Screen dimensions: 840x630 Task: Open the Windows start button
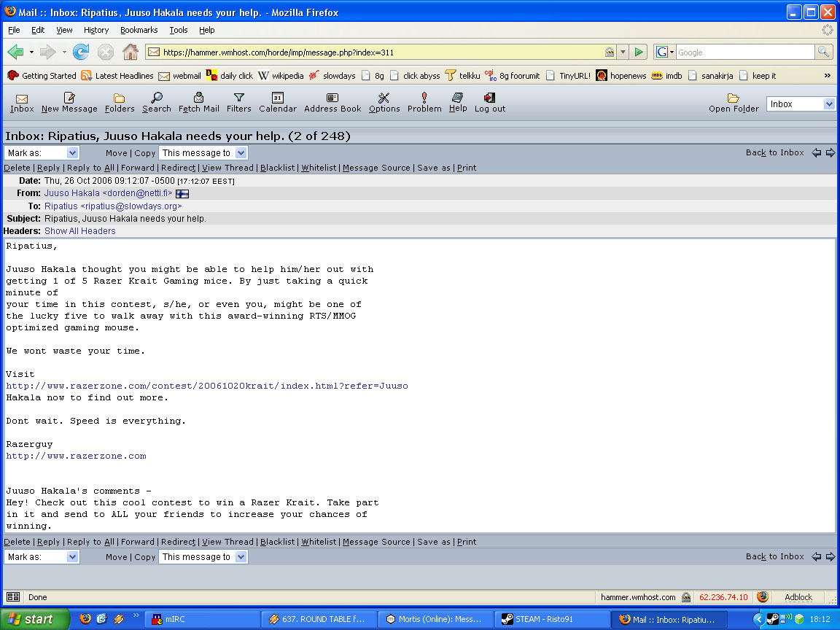pyautogui.click(x=35, y=619)
